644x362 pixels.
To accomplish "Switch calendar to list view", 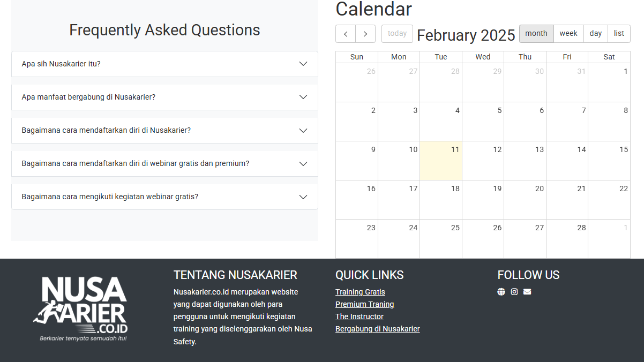I will coord(619,34).
